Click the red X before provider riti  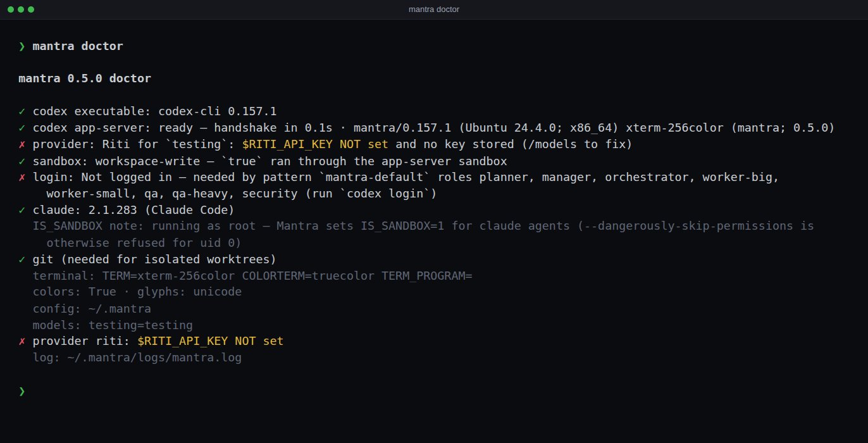tap(22, 342)
